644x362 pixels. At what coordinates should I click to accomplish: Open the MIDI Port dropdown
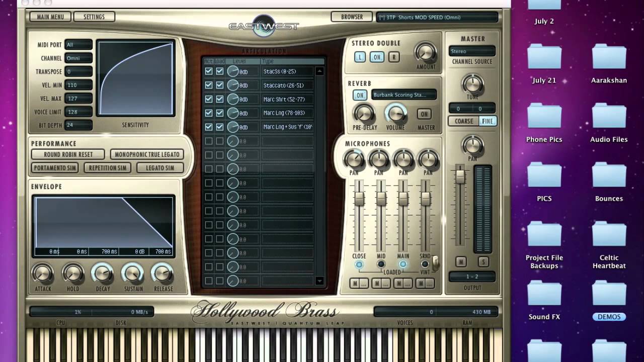[78, 45]
